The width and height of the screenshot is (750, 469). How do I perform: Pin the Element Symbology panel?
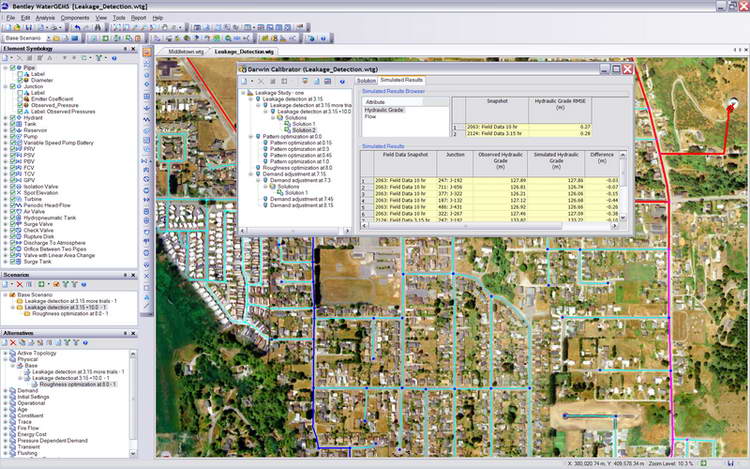[125, 49]
